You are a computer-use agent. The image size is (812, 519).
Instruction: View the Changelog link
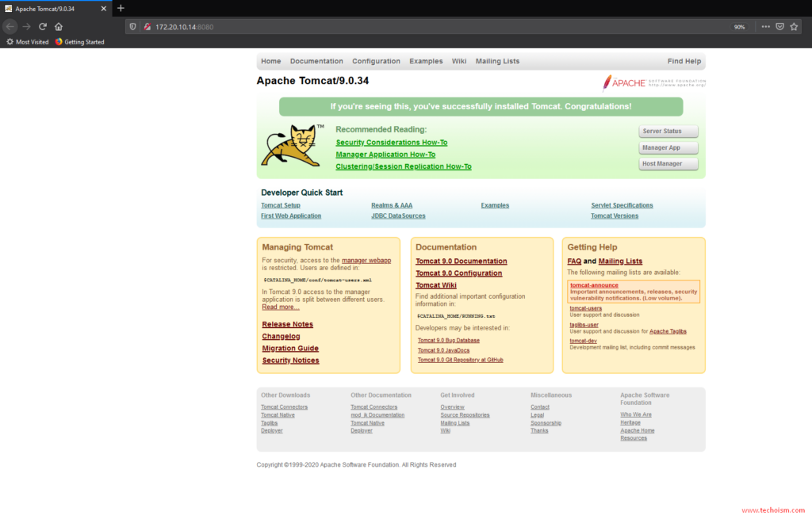pyautogui.click(x=282, y=336)
